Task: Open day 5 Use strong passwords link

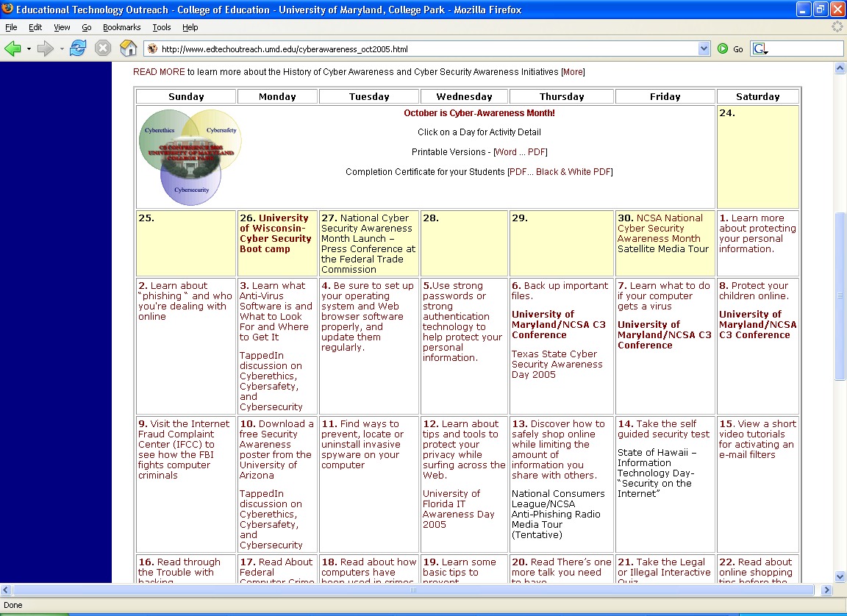Action: click(x=462, y=321)
